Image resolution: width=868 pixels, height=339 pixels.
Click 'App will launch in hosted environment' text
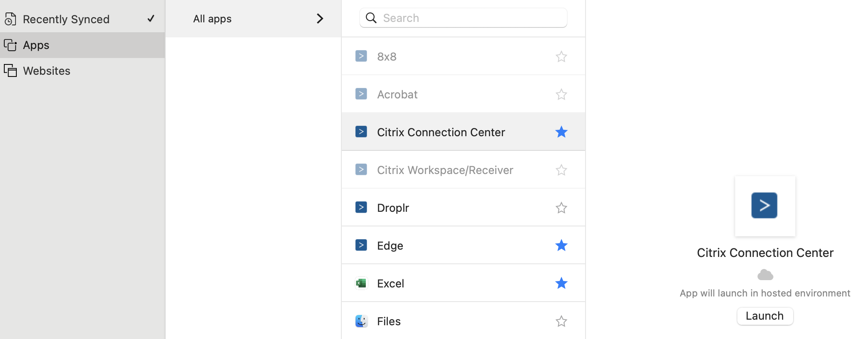coord(765,293)
